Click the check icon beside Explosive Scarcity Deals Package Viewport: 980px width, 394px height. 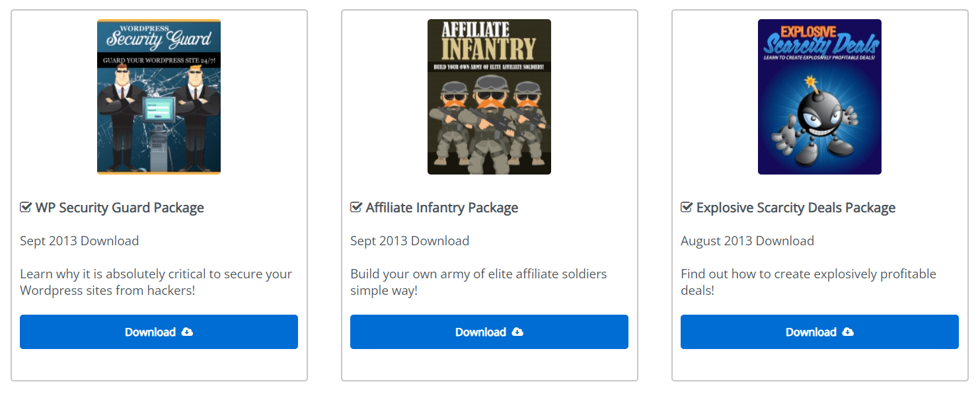point(687,208)
